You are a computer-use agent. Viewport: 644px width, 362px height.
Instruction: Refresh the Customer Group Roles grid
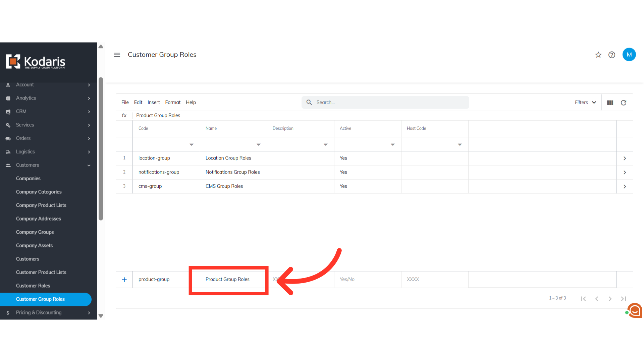tap(623, 103)
